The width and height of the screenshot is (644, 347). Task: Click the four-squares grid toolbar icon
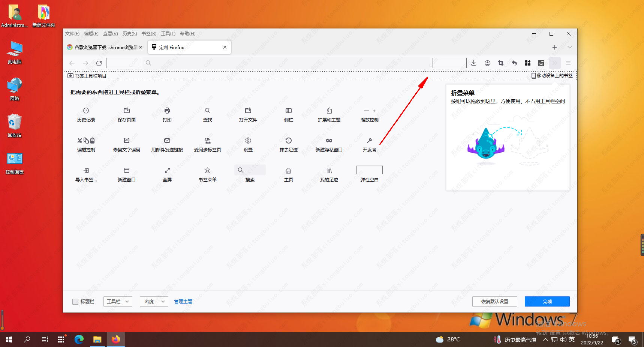point(528,63)
